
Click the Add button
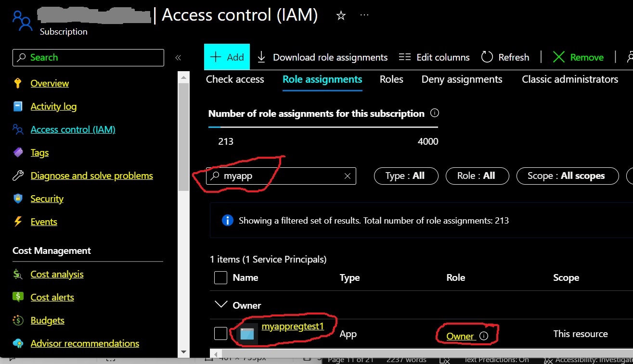(x=227, y=57)
